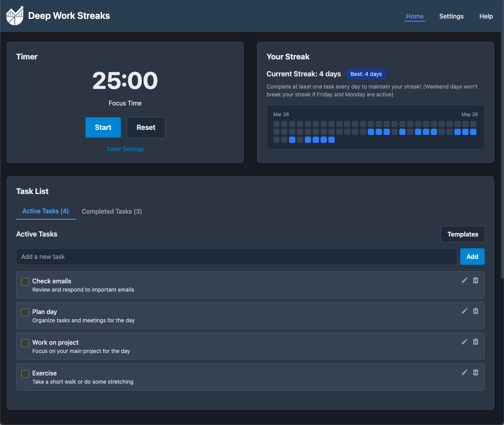The width and height of the screenshot is (504, 425).
Task: Click trash icon for Exercise task
Action: tap(476, 372)
